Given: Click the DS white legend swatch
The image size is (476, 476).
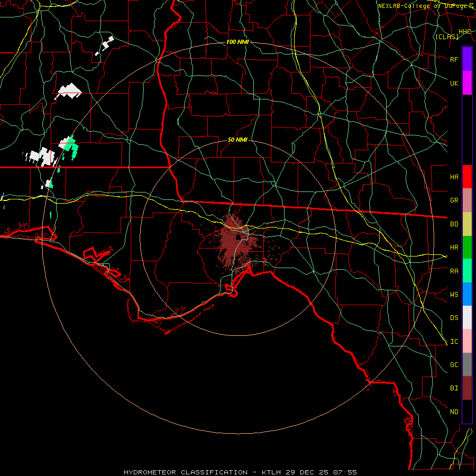Looking at the screenshot, I should pyautogui.click(x=467, y=317).
